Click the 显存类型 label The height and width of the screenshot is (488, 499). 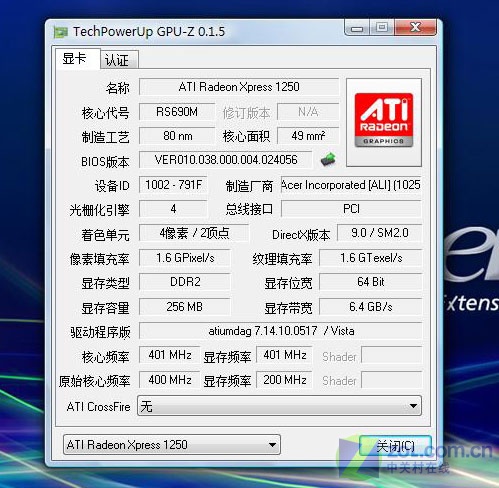(x=105, y=283)
